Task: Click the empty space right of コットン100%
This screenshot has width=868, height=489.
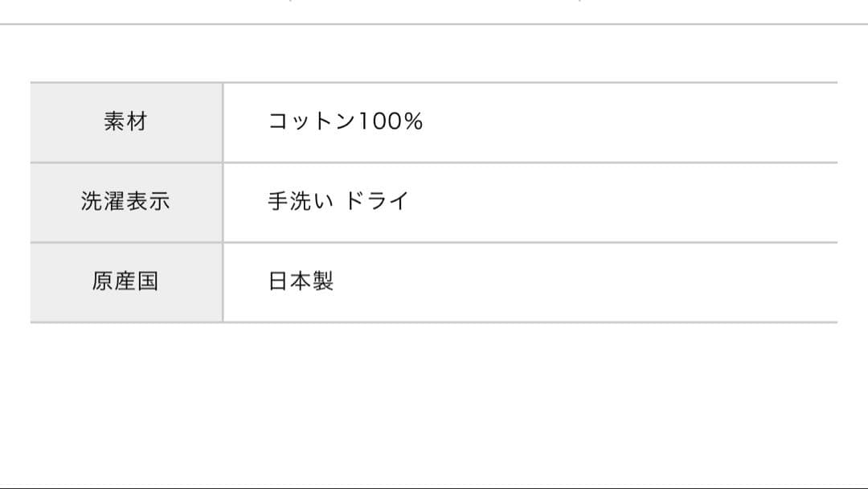Action: (627, 122)
